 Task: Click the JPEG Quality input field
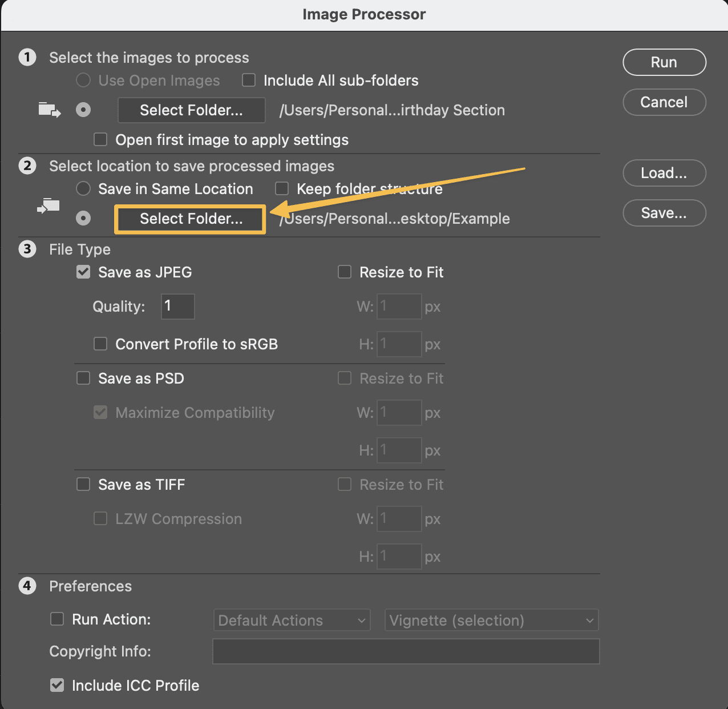coord(177,306)
